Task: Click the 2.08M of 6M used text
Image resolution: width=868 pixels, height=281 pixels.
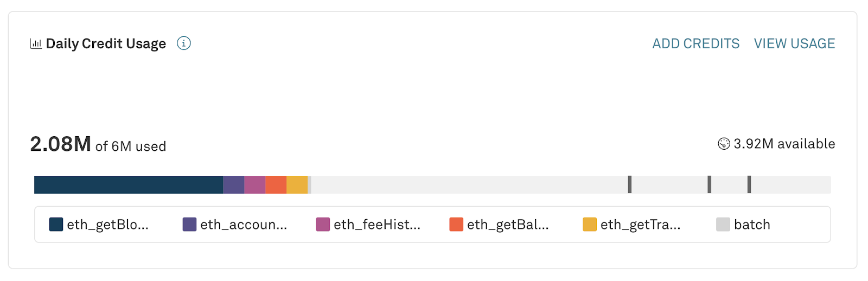Action: click(98, 145)
